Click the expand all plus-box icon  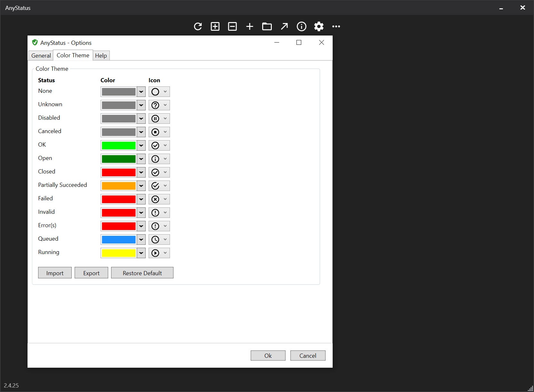tap(215, 26)
